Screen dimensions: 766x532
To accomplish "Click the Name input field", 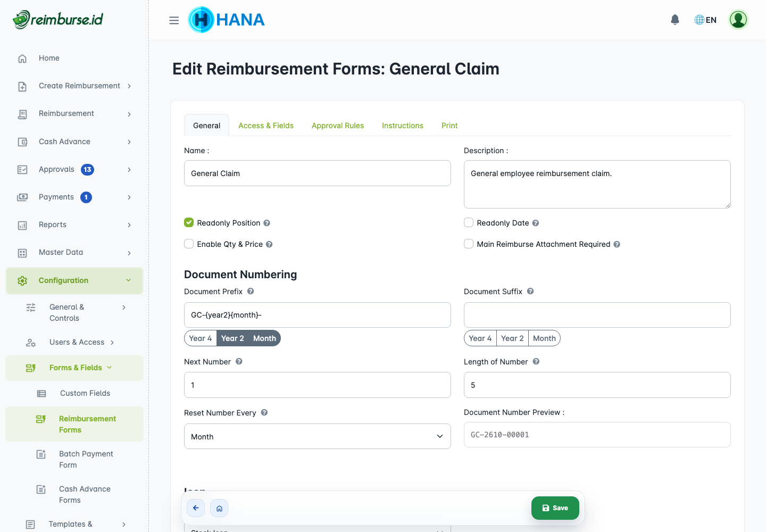I will [318, 173].
